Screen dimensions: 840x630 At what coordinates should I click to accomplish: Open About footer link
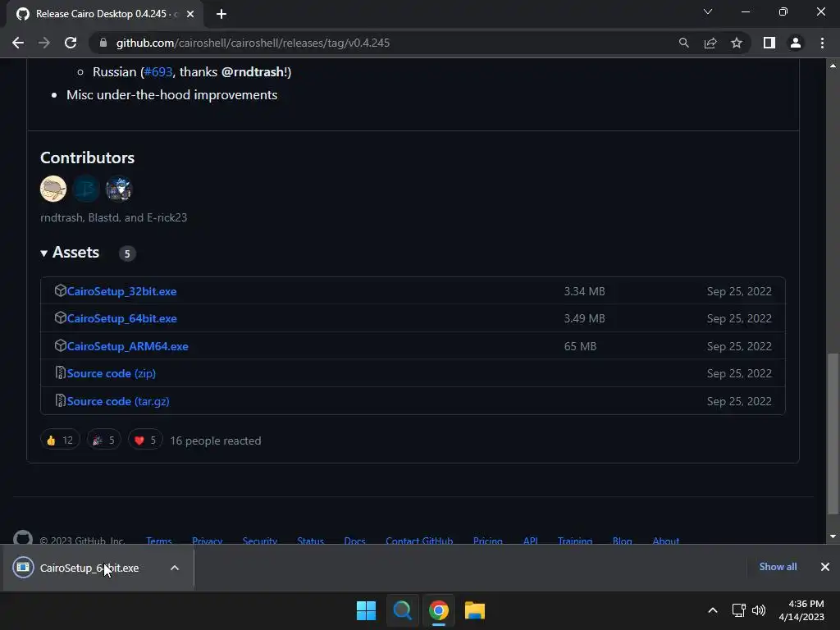tap(666, 541)
